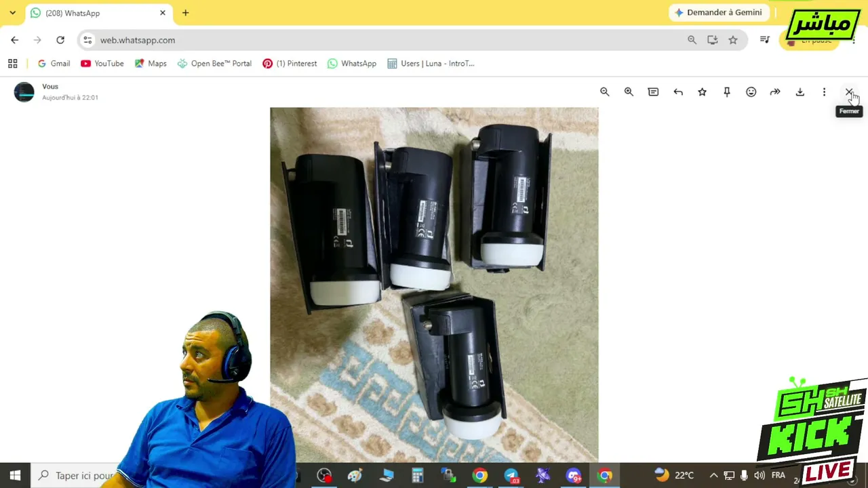
Task: Open the tab search dropdown arrow
Action: 12,13
